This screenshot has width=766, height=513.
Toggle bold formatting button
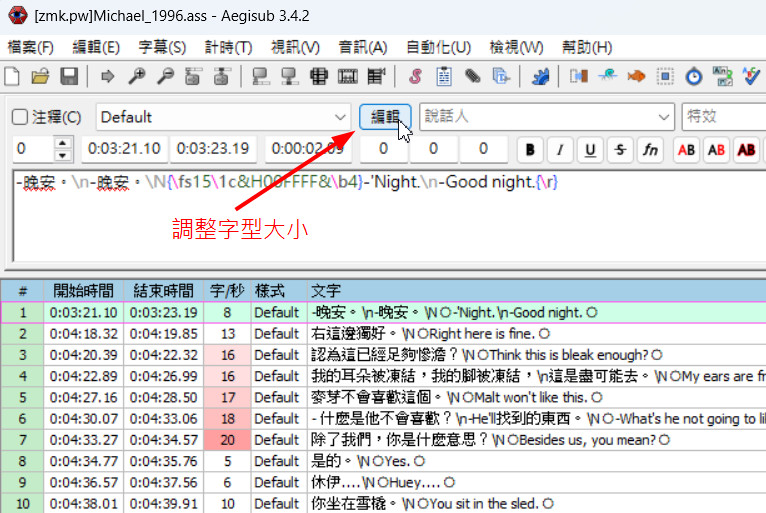529,150
